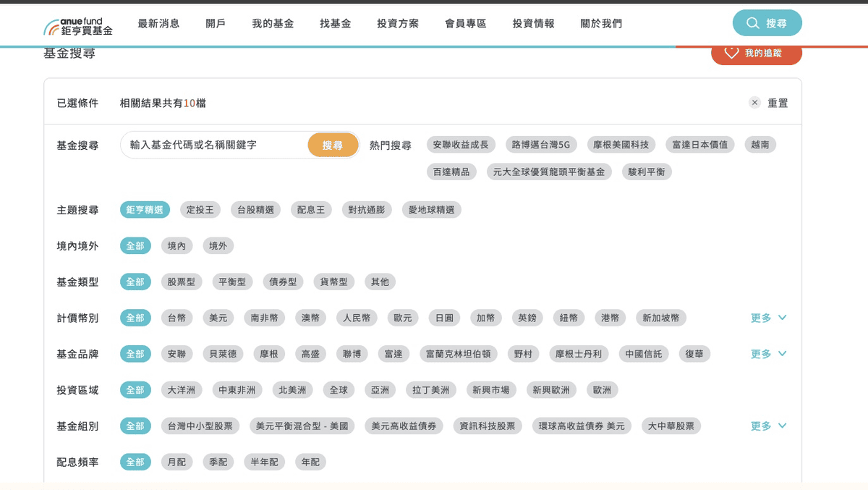
Task: Open the 我的基金 menu
Action: 273,23
